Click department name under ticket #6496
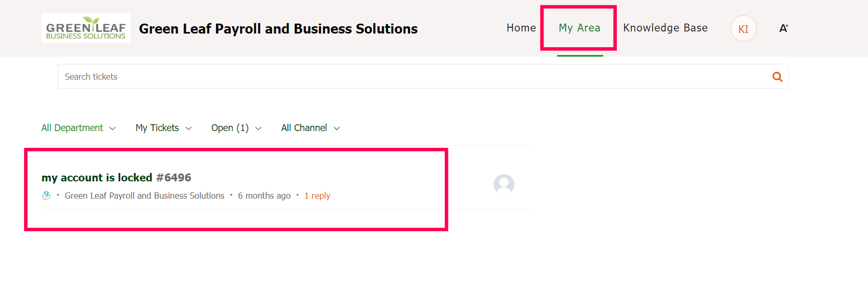868x281 pixels. (145, 196)
